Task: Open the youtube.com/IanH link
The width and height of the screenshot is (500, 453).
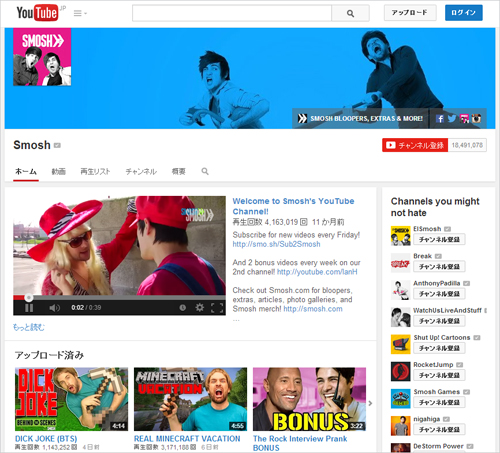Action: [x=317, y=272]
